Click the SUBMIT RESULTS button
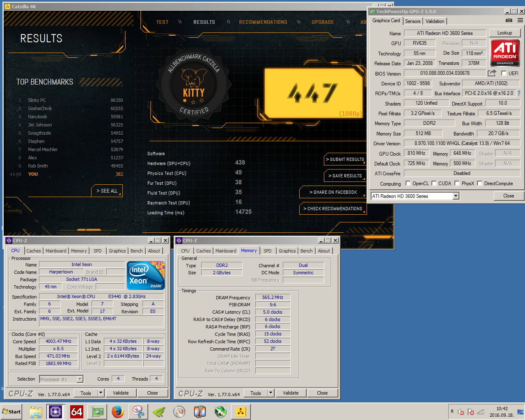Viewport: 525px width, 420px height. 345,159
